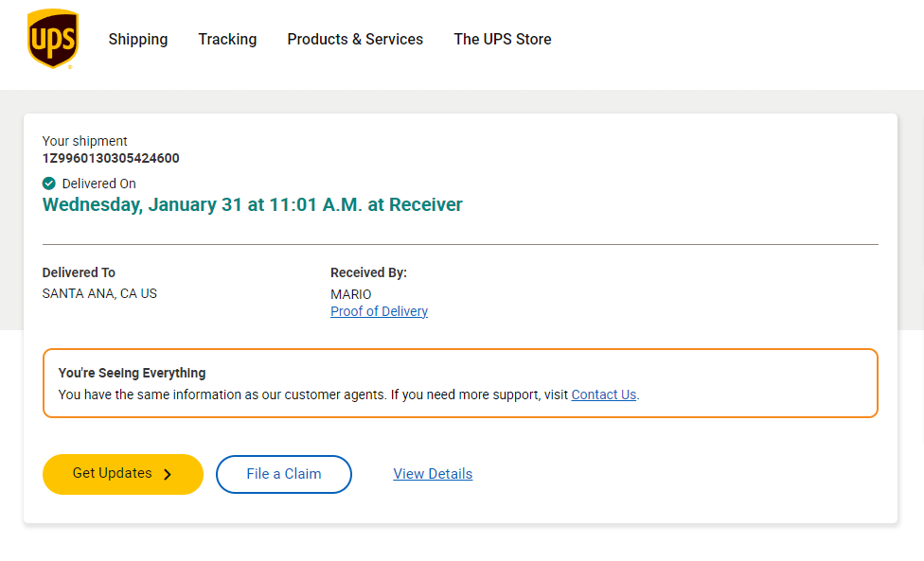Click the chevron arrow inside Get Updates
This screenshot has height=561, width=924.
(168, 475)
